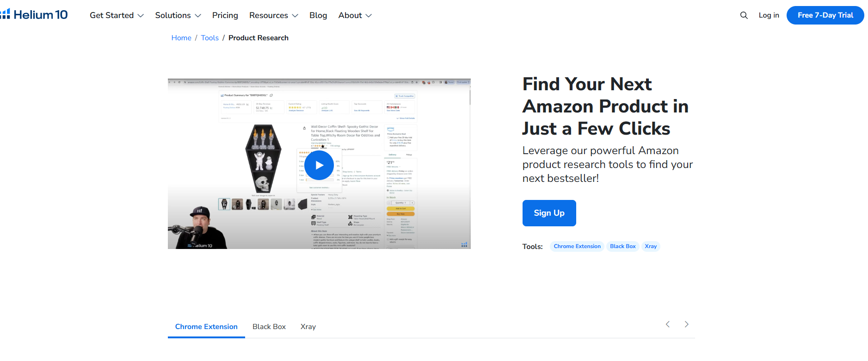The height and width of the screenshot is (361, 868).
Task: Expand the Solutions dropdown menu
Action: coord(178,15)
